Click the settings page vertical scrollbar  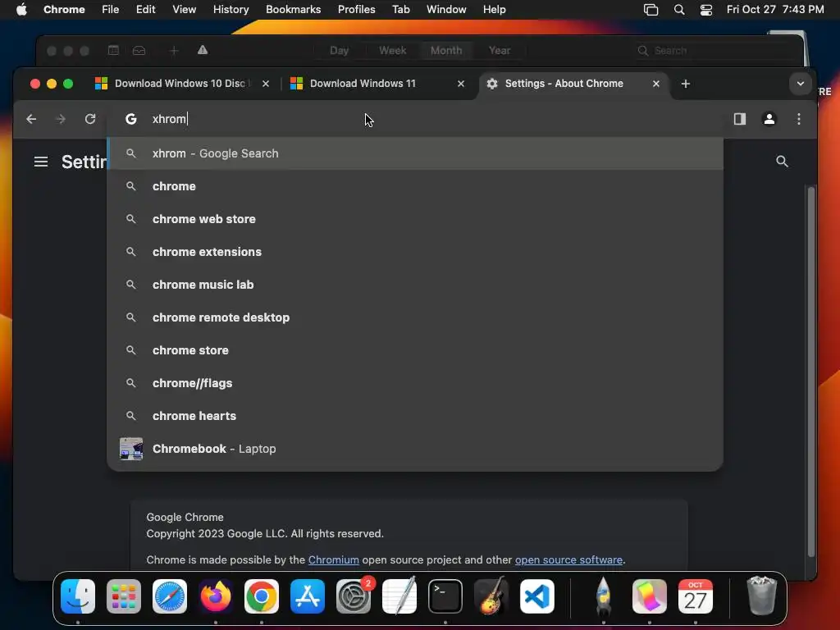pyautogui.click(x=811, y=372)
